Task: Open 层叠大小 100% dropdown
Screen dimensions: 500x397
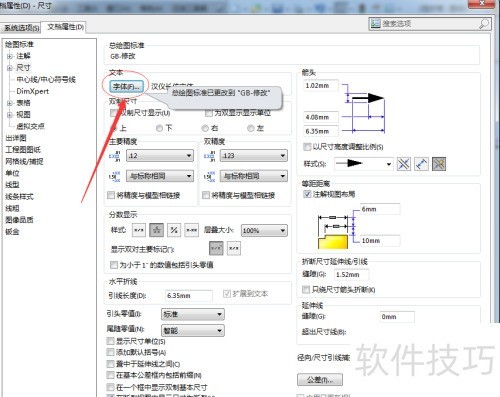Action: 264,230
